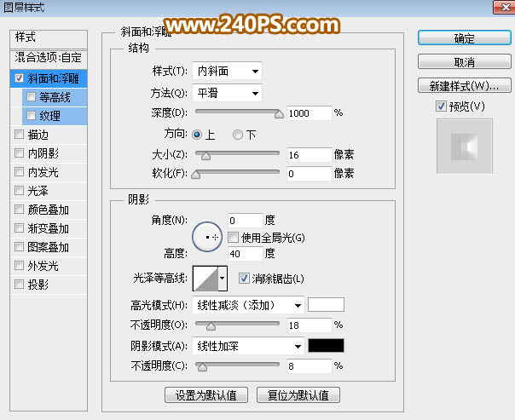The image size is (515, 420).
Task: Expand the 光泽等高线 contour picker arrow
Action: pyautogui.click(x=223, y=279)
